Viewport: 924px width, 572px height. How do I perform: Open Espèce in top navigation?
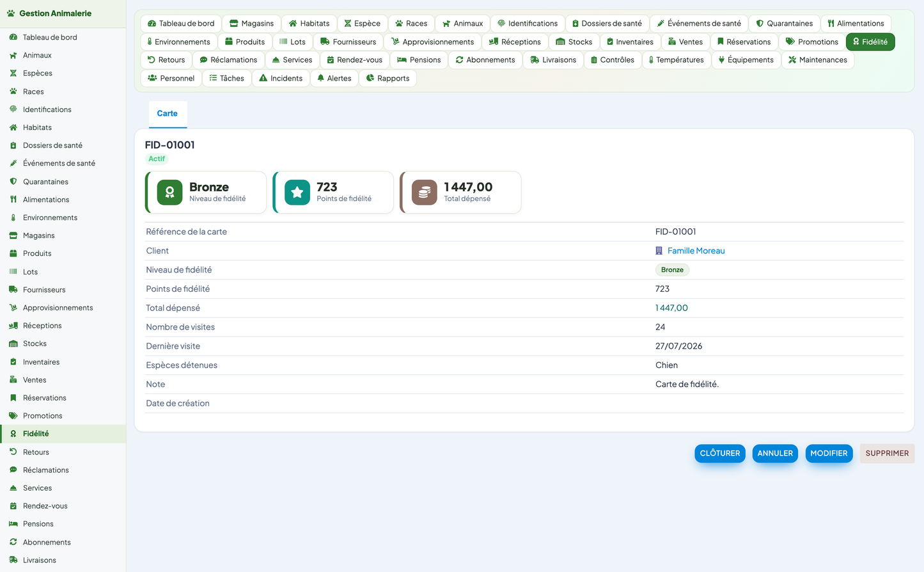(362, 24)
